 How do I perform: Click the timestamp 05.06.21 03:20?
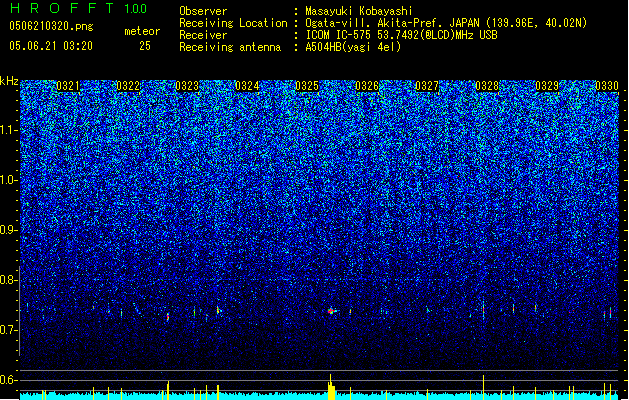point(51,46)
